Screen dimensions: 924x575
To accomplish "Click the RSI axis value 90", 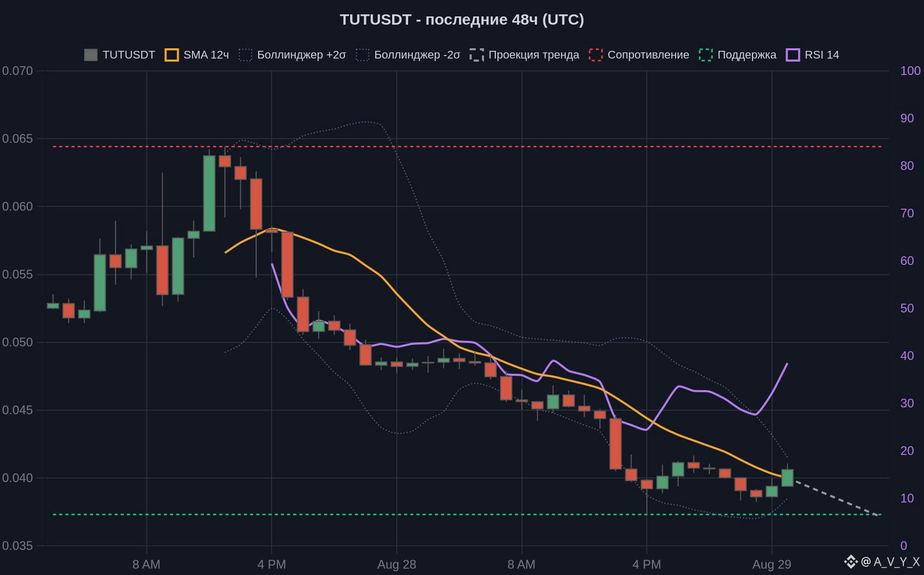I will coord(907,118).
